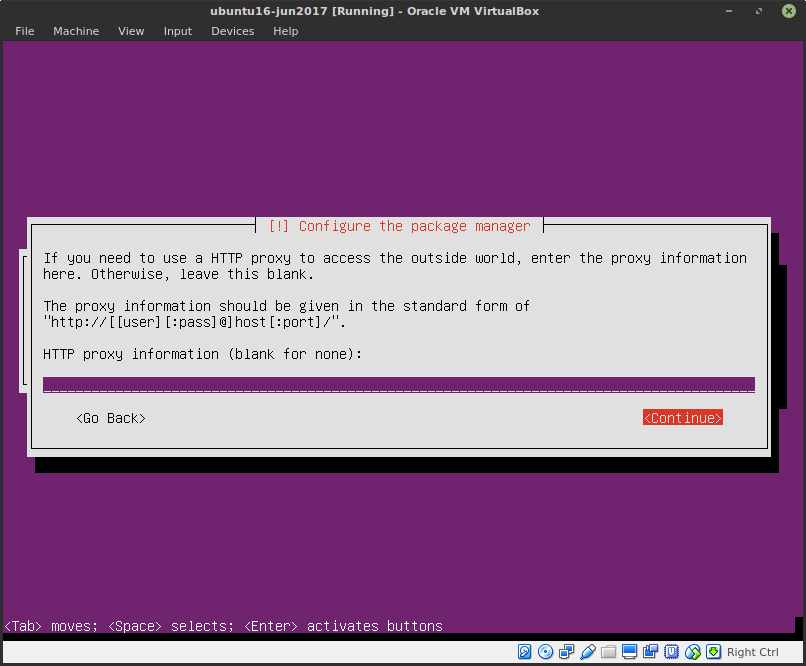Open the USB devices status icon
Screen dimensions: 806x666
[588, 651]
